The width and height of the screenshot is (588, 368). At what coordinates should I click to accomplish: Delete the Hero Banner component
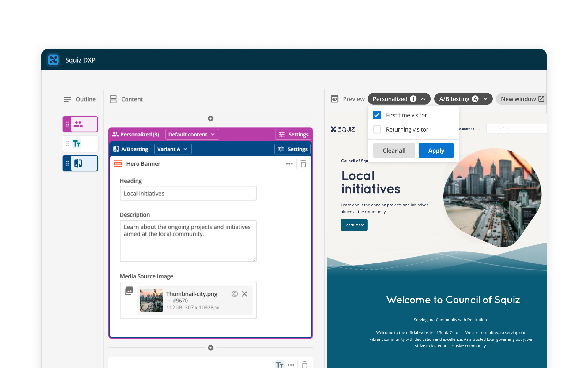click(303, 164)
